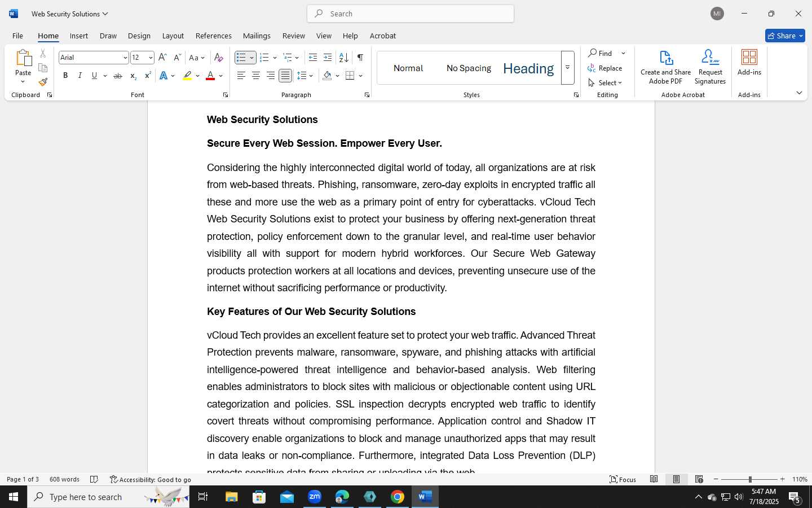Image resolution: width=812 pixels, height=508 pixels.
Task: Click the Search box in title bar
Action: (x=411, y=14)
